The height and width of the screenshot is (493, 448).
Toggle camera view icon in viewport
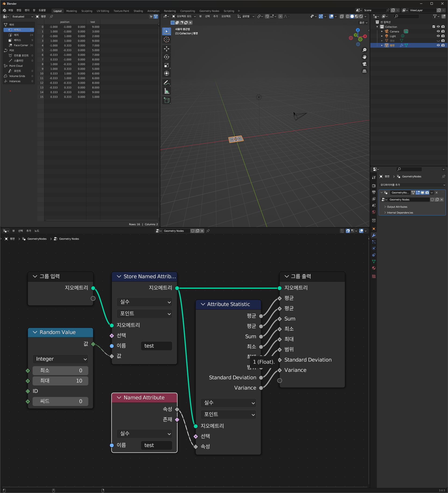pyautogui.click(x=364, y=64)
